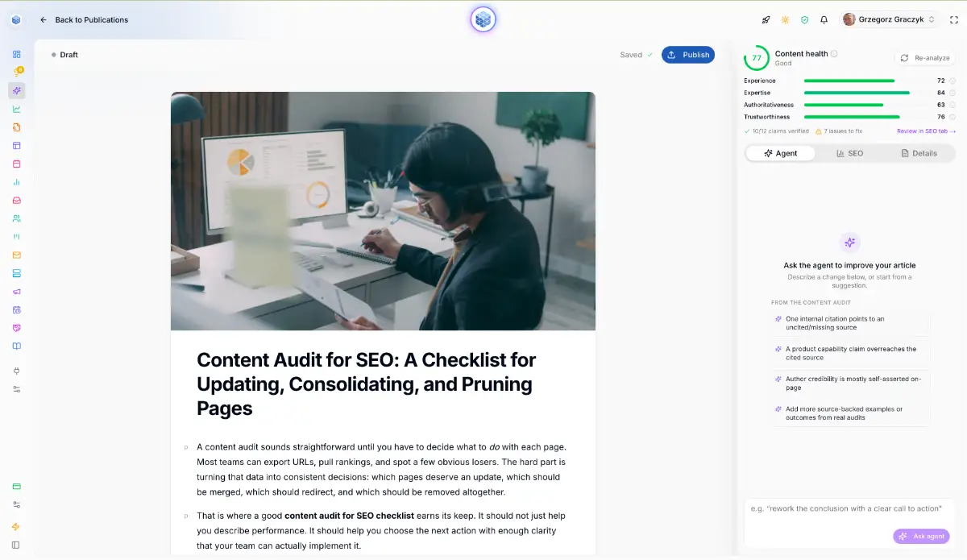Switch to the Agent tab
Screen dimensions: 967x560
pos(780,153)
